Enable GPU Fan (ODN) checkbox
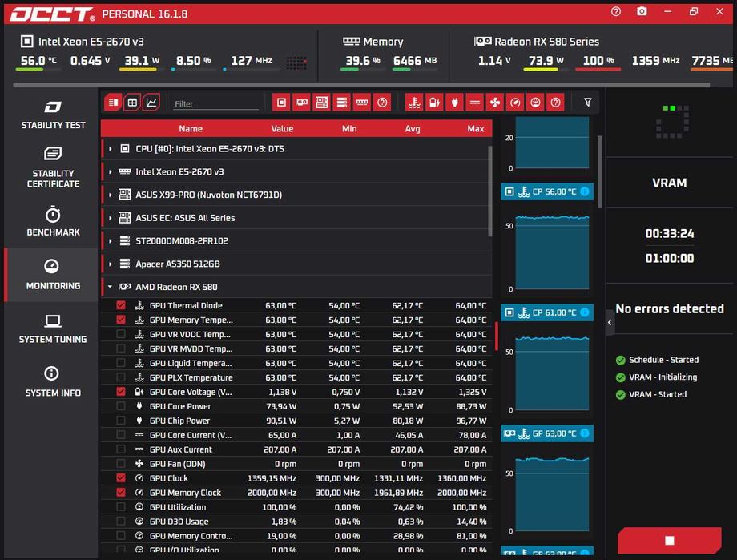Screen dimensions: 737x560 [121, 464]
